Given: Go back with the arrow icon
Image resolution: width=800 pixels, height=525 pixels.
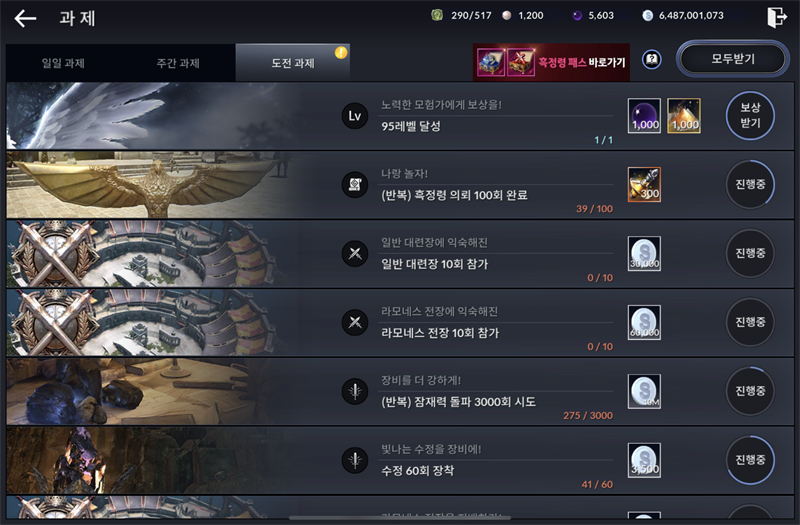Looking at the screenshot, I should tap(25, 18).
